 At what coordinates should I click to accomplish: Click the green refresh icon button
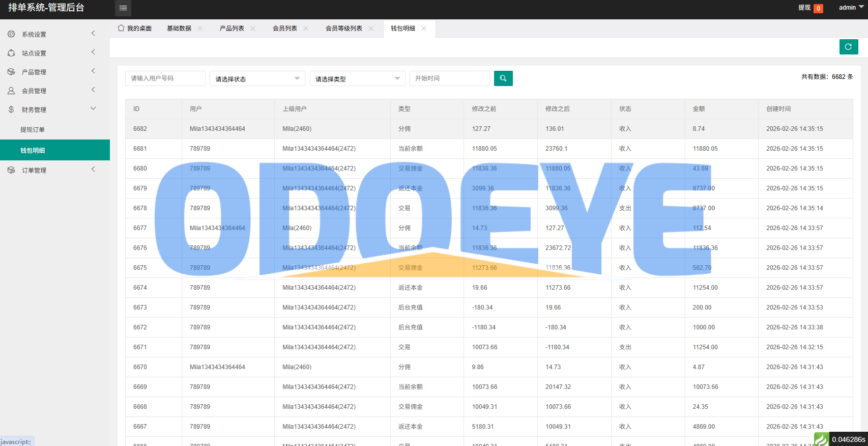coord(848,47)
